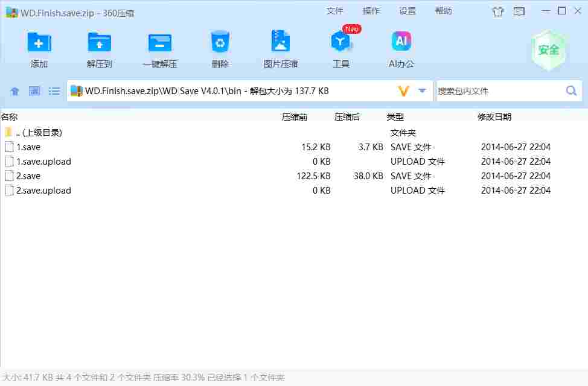Open the File (文件) menu
The height and width of the screenshot is (386, 588).
pyautogui.click(x=335, y=11)
